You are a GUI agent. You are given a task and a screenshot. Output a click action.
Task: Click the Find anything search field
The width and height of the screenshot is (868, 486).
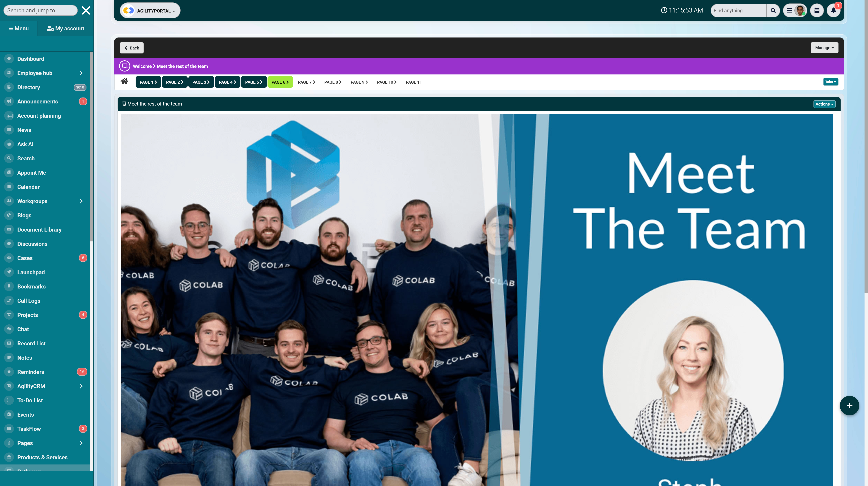pos(738,10)
